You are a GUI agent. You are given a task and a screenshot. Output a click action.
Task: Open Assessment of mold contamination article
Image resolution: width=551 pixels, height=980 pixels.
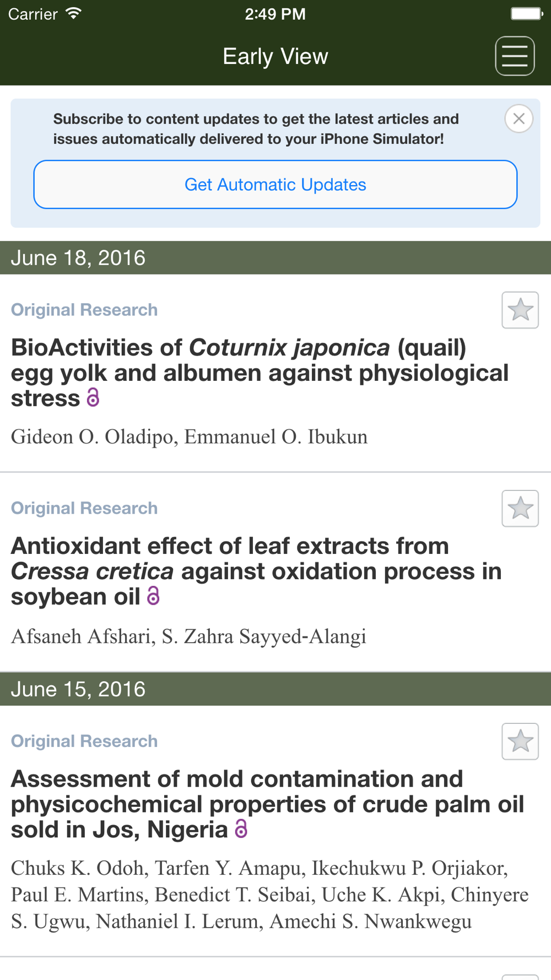click(267, 805)
